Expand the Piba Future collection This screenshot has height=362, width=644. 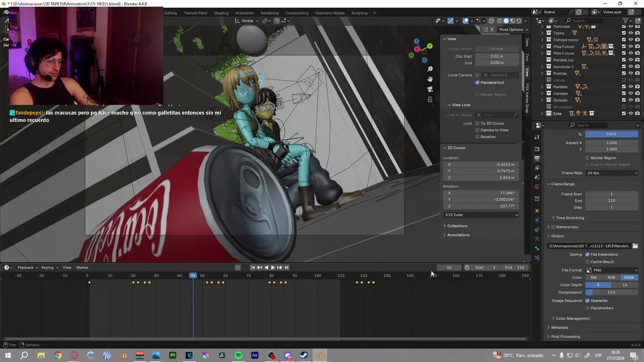542,47
